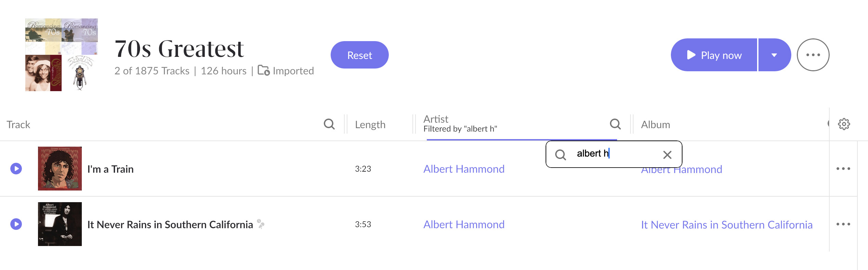Open Albert Hammond artist link in second row
The width and height of the screenshot is (868, 270).
point(464,224)
